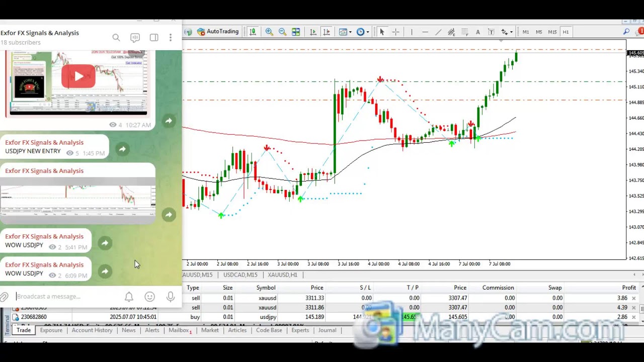Draw a vertical line
Viewport: 644px width, 362px height.
[x=412, y=32]
